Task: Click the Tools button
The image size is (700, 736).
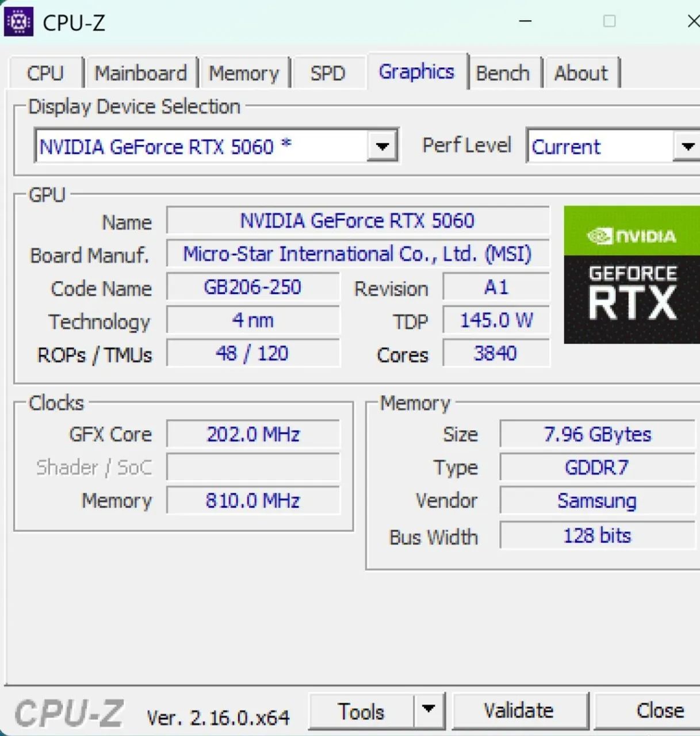Action: coord(361,711)
